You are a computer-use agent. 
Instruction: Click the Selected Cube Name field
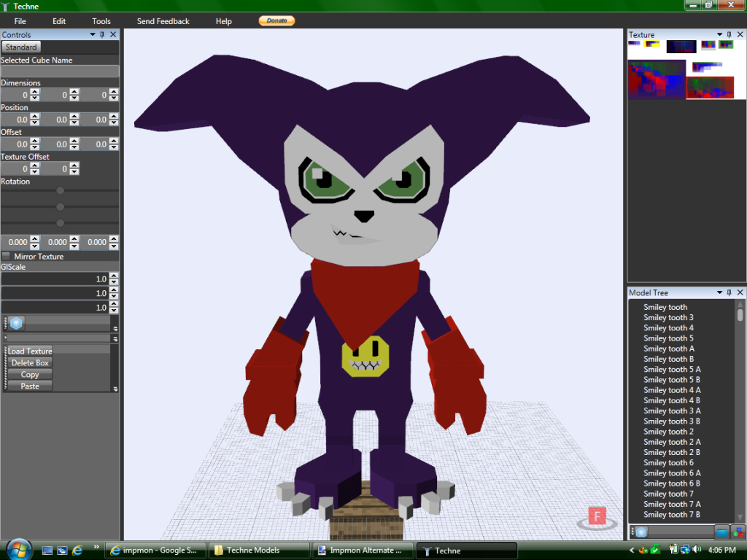[60, 71]
